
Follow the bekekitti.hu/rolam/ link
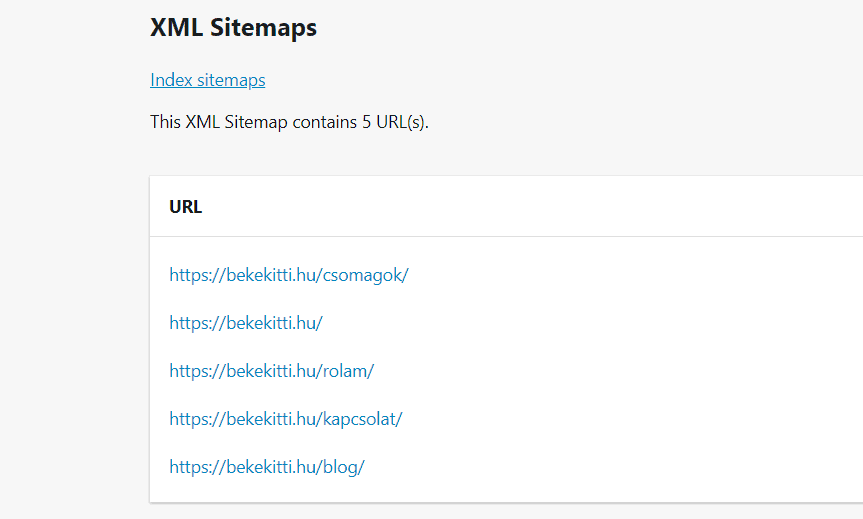pyautogui.click(x=272, y=370)
